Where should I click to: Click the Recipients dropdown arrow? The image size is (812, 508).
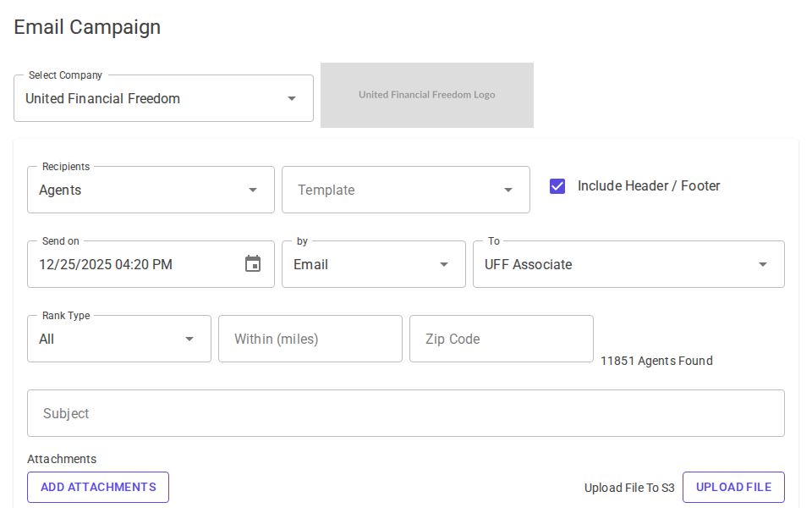(253, 190)
